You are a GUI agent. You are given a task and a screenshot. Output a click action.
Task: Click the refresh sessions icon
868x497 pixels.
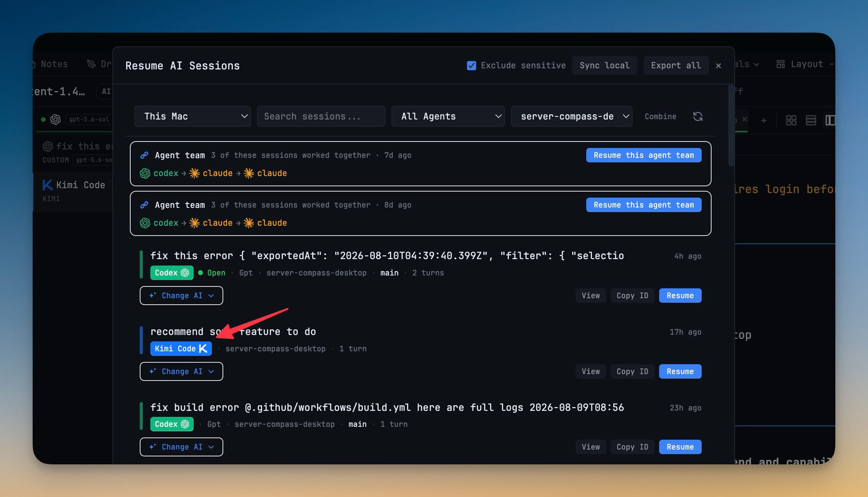pyautogui.click(x=698, y=116)
